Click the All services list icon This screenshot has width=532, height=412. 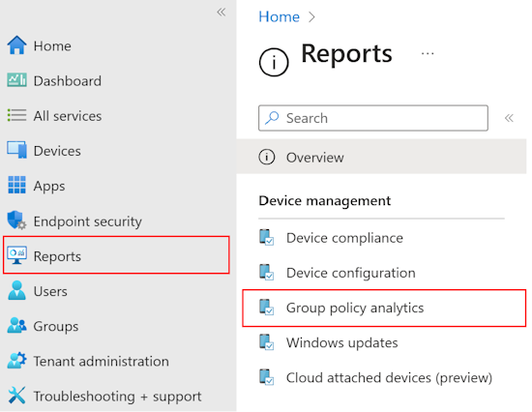click(16, 115)
